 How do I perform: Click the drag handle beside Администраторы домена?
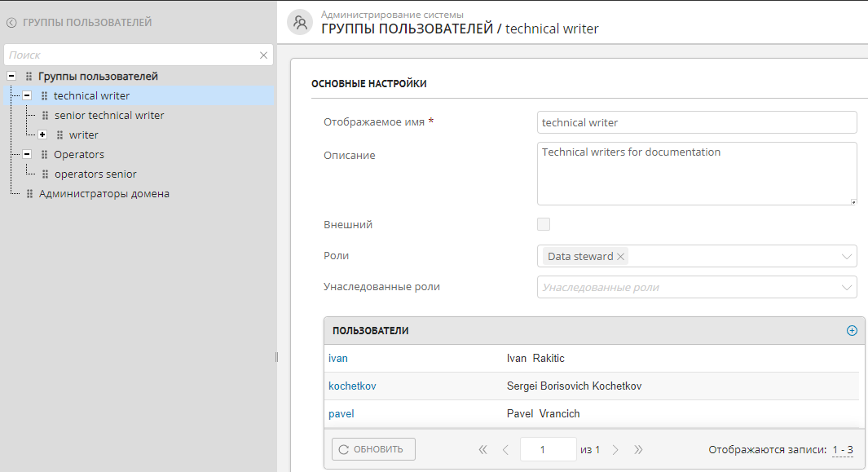pyautogui.click(x=29, y=193)
